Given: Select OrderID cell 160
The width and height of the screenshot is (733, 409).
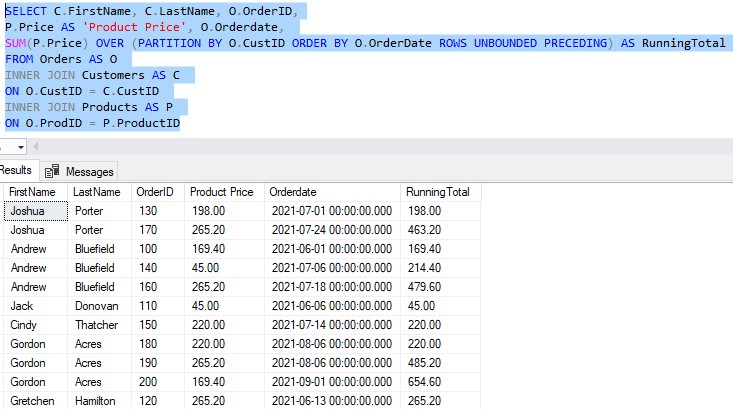Looking at the screenshot, I should (x=158, y=287).
